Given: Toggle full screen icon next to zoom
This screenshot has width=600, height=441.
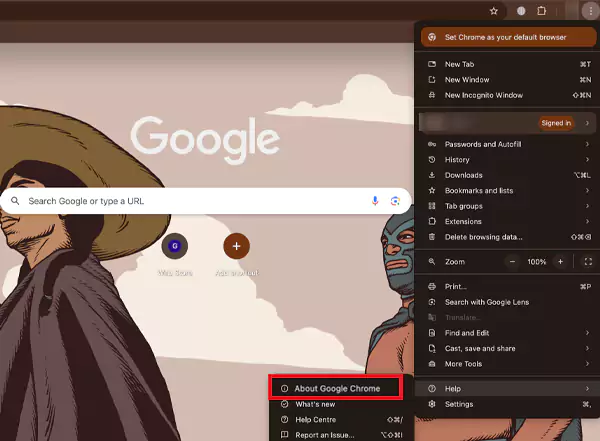Looking at the screenshot, I should [x=588, y=261].
